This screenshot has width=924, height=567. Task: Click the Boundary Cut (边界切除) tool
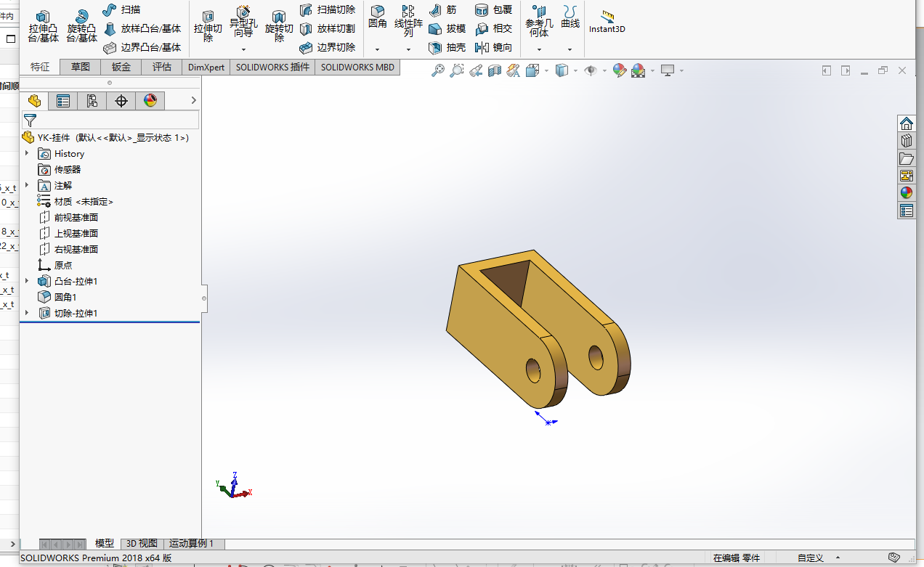[x=327, y=47]
